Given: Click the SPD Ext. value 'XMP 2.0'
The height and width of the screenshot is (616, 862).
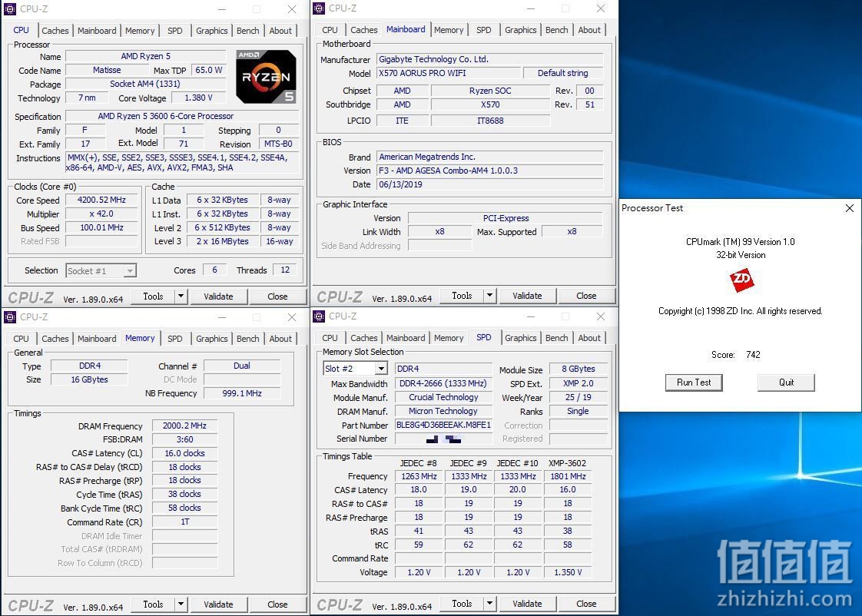Looking at the screenshot, I should coord(579,383).
